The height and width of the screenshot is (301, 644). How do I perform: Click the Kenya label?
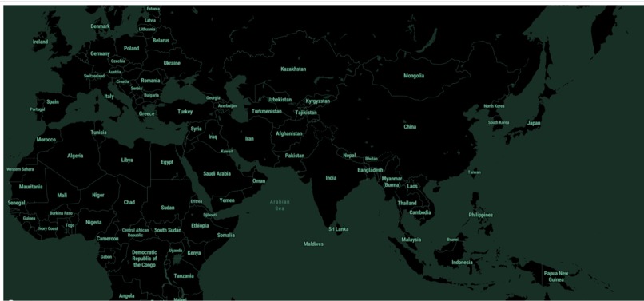point(194,253)
